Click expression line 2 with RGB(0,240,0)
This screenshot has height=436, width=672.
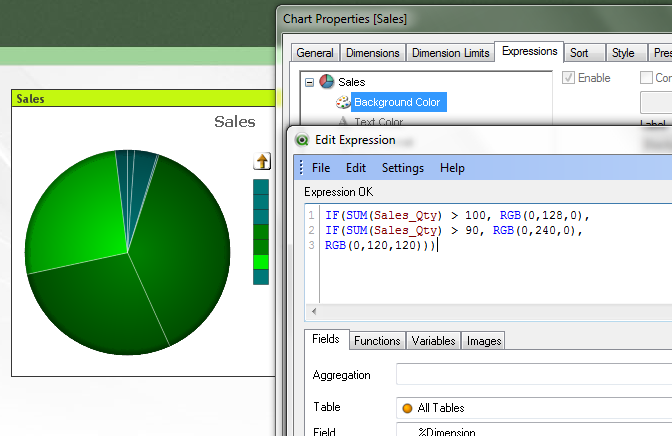point(453,230)
